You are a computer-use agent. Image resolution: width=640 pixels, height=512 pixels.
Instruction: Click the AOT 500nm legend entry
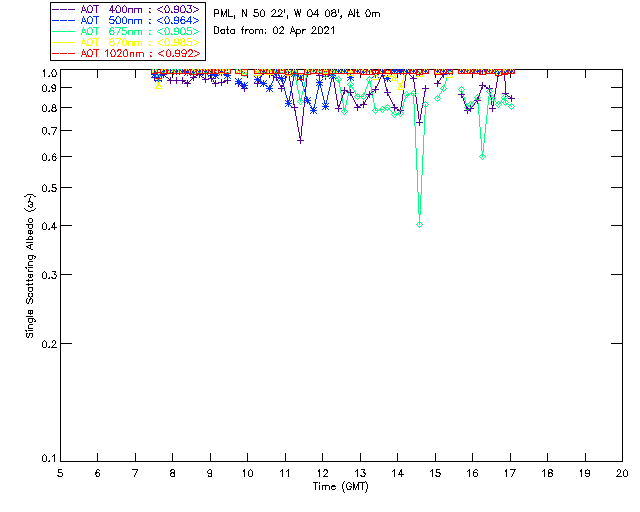[x=127, y=20]
